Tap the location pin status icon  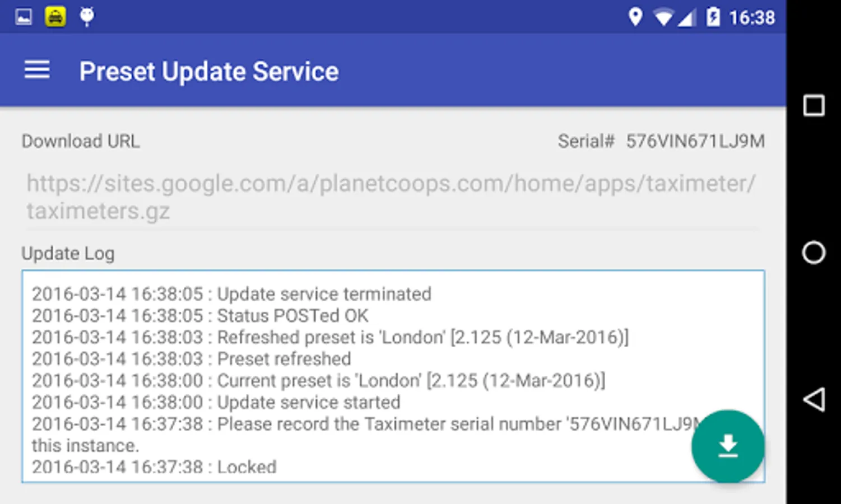[x=635, y=17]
